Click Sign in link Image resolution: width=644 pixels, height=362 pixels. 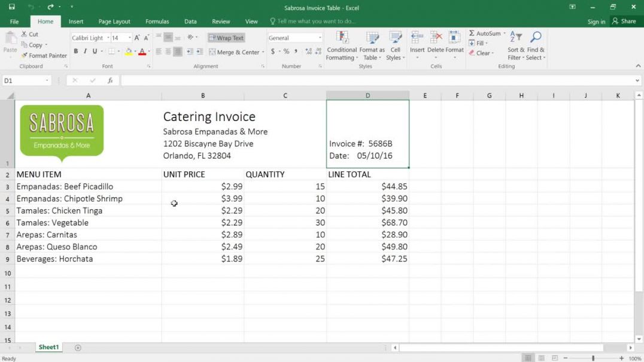(596, 22)
